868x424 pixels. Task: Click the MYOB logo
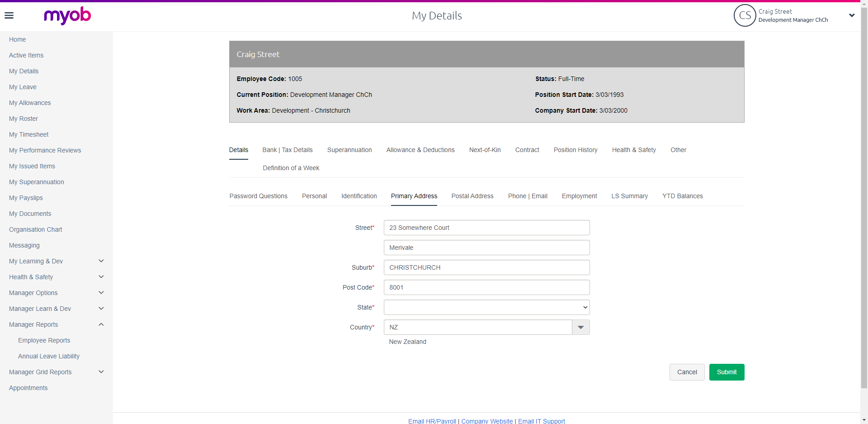tap(67, 16)
